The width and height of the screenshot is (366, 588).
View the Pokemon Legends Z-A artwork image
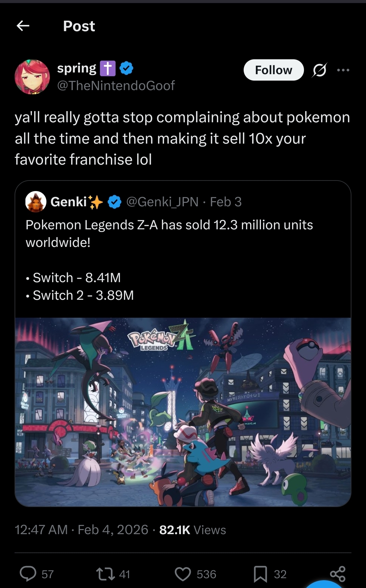pyautogui.click(x=183, y=412)
